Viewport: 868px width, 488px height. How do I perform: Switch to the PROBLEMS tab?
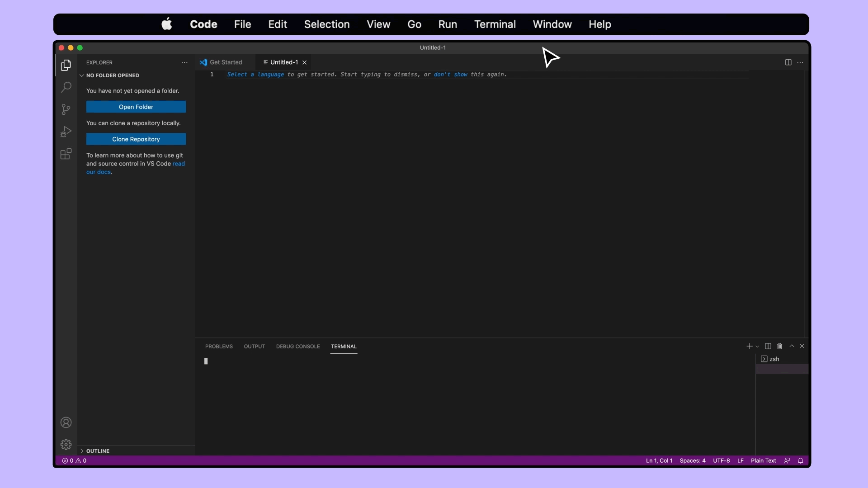point(218,346)
